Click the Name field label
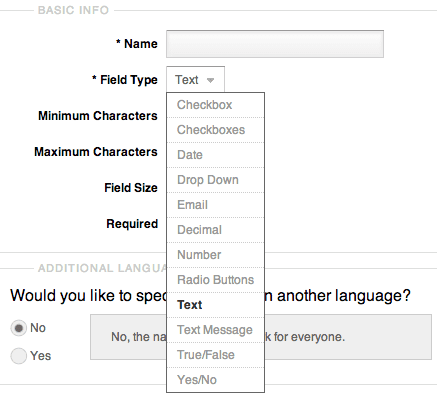437x395 pixels. click(x=137, y=44)
